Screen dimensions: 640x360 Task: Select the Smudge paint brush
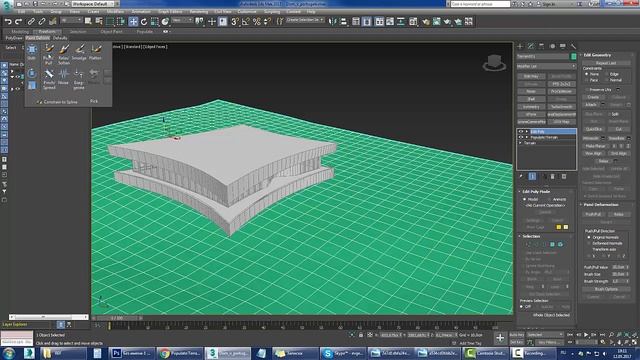80,53
